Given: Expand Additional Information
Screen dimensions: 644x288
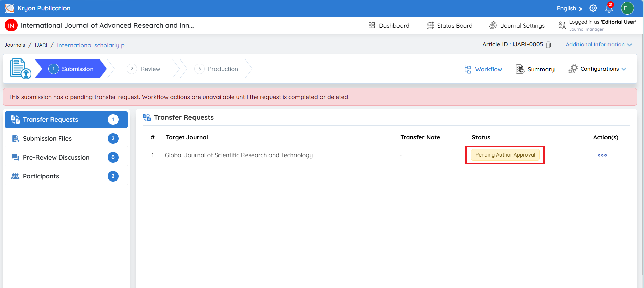Looking at the screenshot, I should [x=599, y=45].
